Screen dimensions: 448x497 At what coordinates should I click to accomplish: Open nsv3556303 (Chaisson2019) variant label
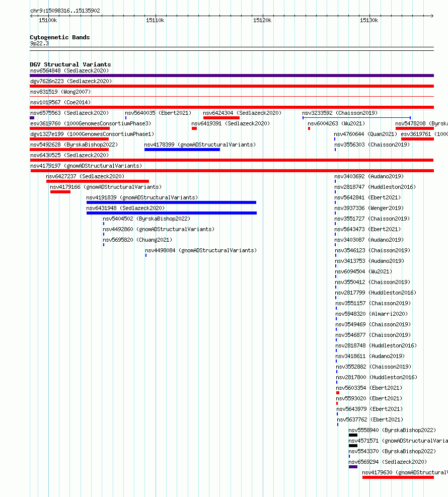372,145
